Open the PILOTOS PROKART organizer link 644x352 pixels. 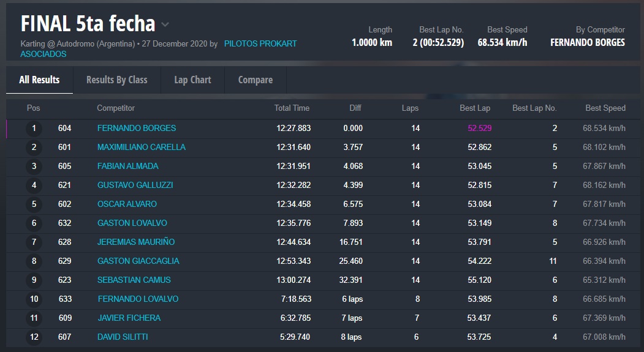260,44
